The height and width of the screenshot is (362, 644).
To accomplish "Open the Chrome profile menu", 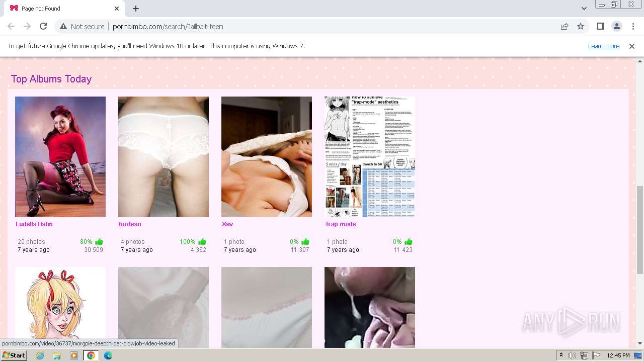I will point(616,26).
